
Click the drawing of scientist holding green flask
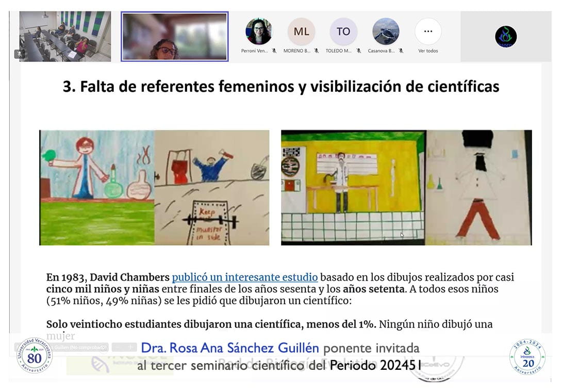tap(97, 187)
